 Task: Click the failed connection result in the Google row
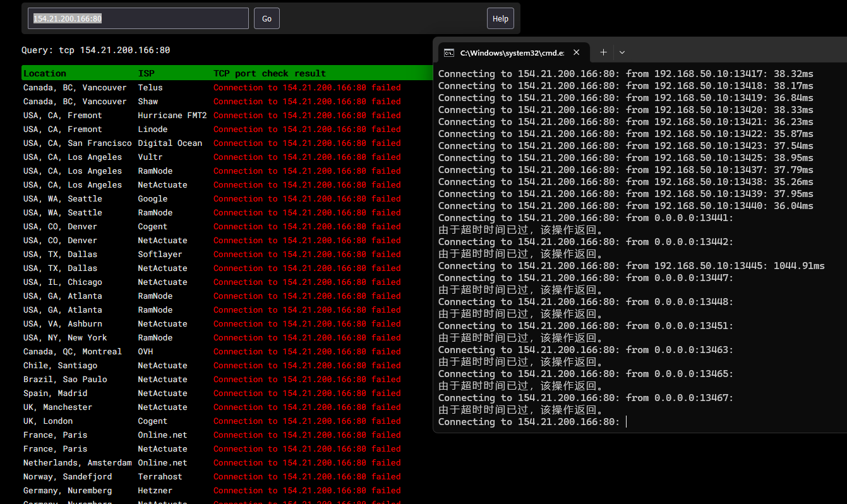pos(307,199)
